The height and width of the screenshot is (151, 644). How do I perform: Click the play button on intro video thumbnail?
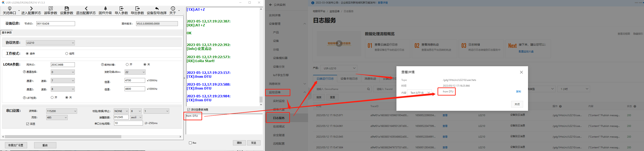coord(339,43)
